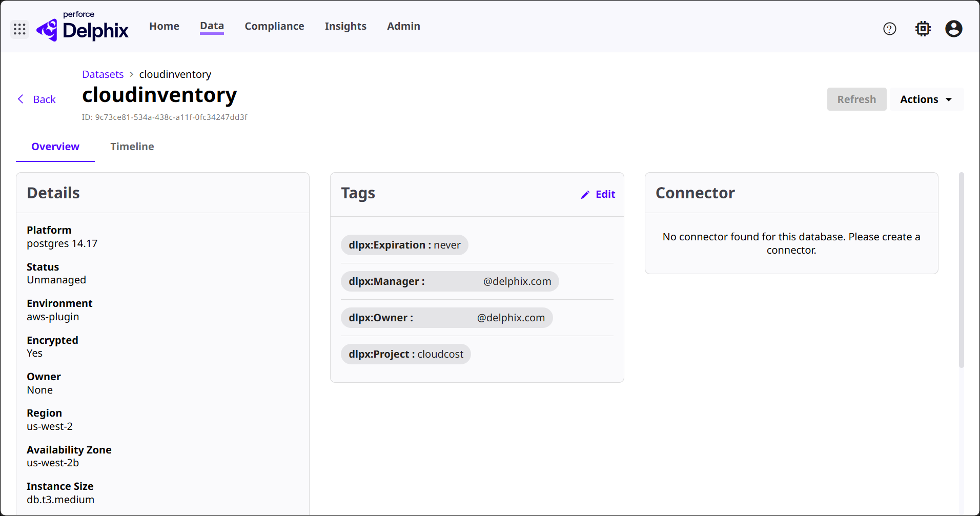The height and width of the screenshot is (516, 980).
Task: Open the help question mark icon
Action: pyautogui.click(x=889, y=29)
